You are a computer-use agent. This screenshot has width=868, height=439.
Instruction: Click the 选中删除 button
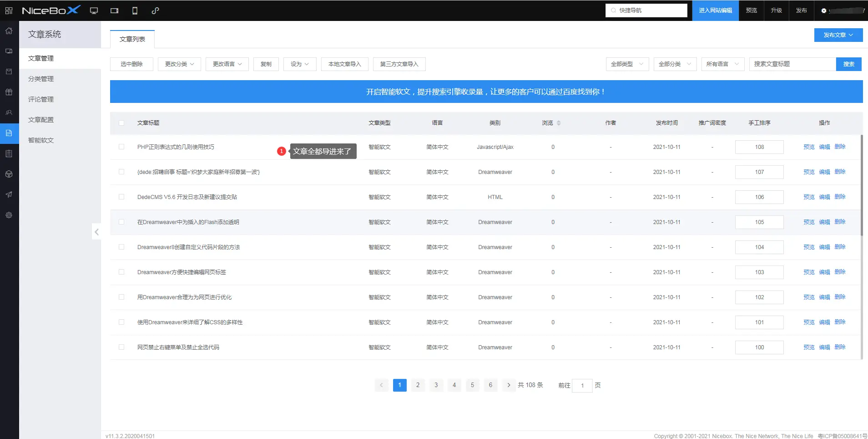pos(131,64)
